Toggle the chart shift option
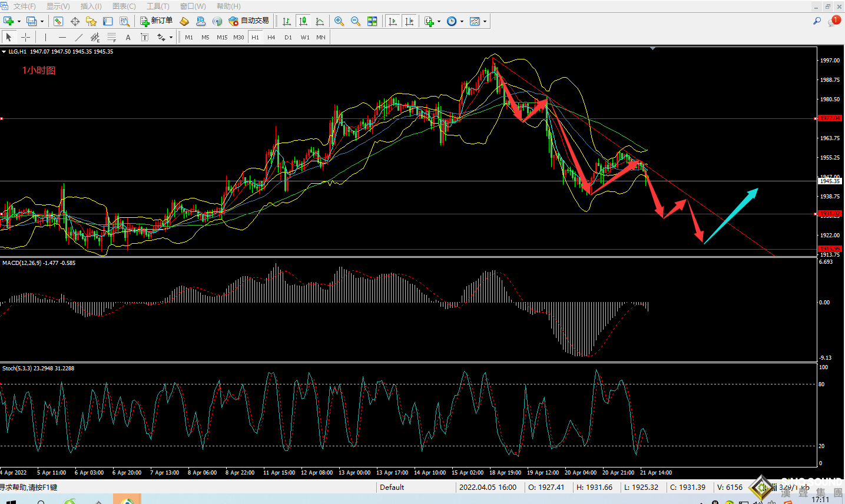The width and height of the screenshot is (845, 504). [x=409, y=21]
